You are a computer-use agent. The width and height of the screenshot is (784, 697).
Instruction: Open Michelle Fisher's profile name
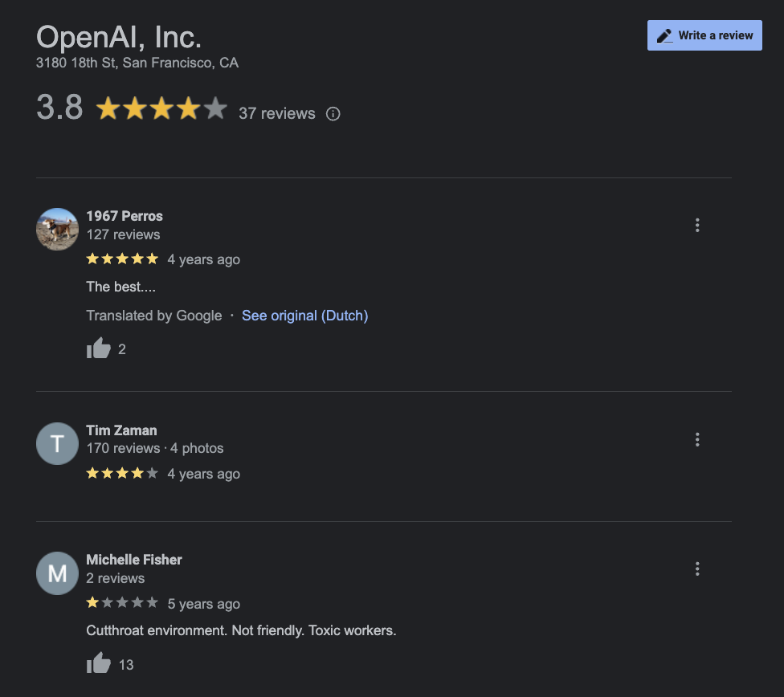pos(133,560)
